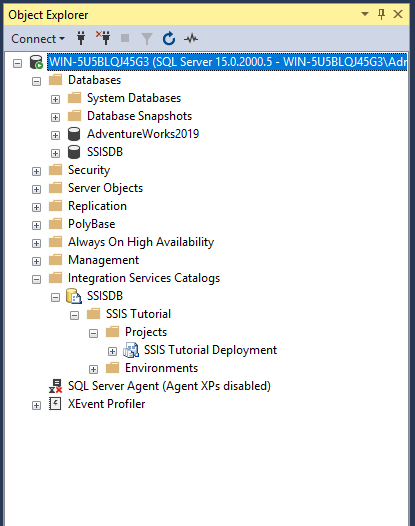This screenshot has width=415, height=526.
Task: Expand the SSISDB database under Databases
Action: [55, 154]
